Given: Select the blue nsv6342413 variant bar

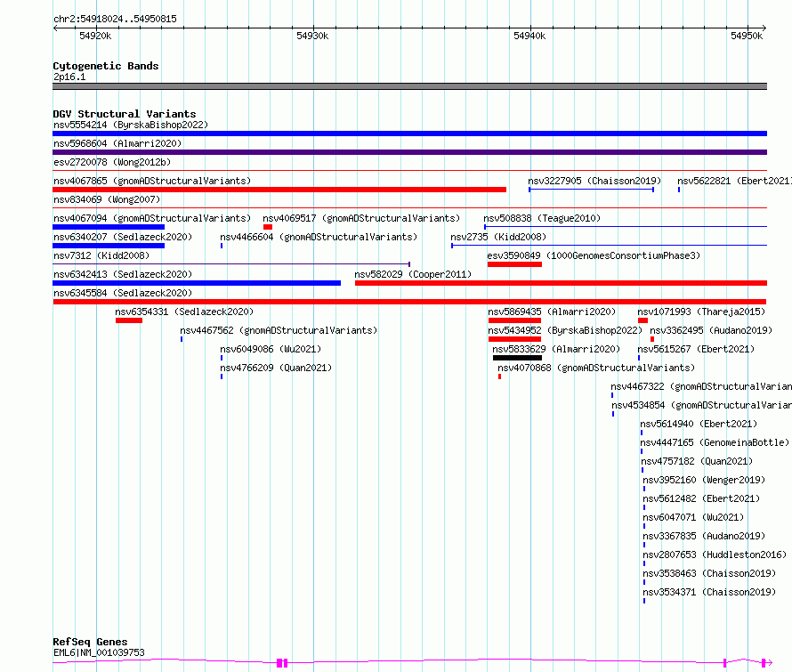Looking at the screenshot, I should 197,283.
